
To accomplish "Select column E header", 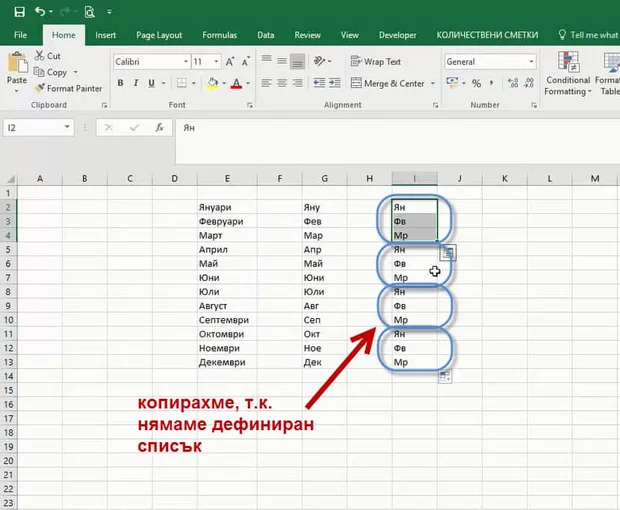I will point(227,179).
